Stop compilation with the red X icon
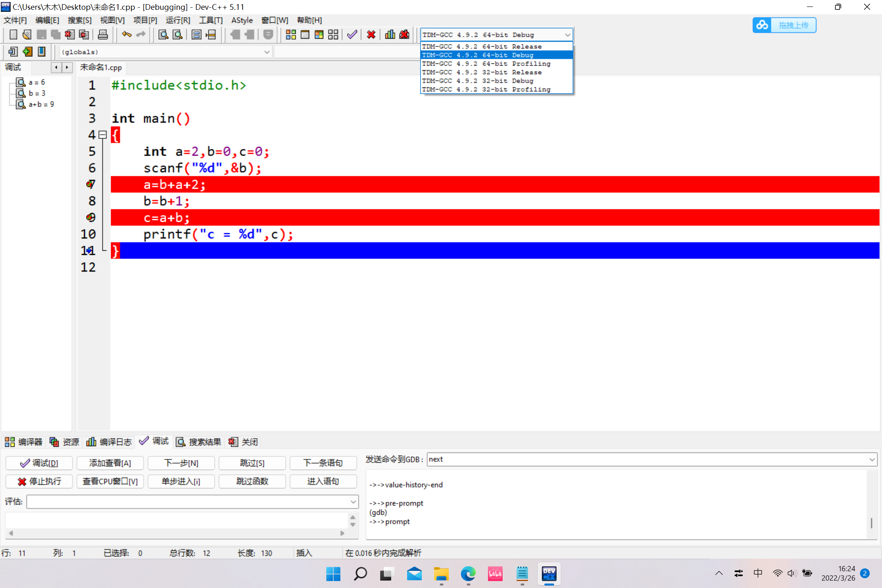This screenshot has width=882, height=588. pos(371,34)
